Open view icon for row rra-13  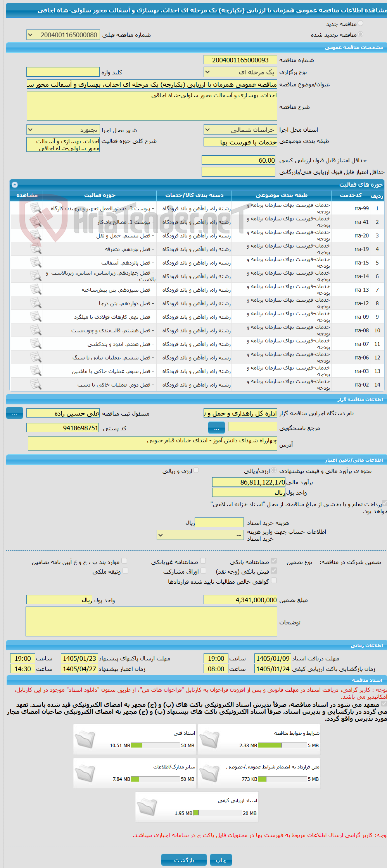36,290
